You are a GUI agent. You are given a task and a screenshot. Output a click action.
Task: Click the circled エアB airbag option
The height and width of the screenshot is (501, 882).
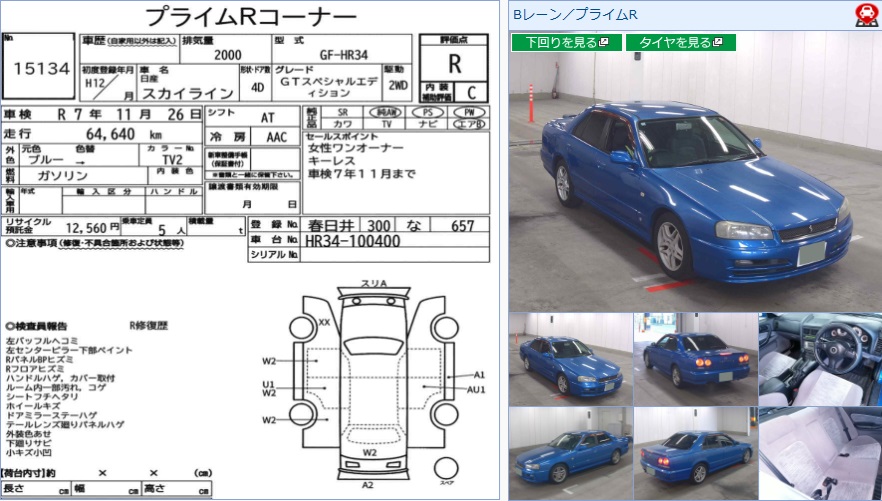click(468, 125)
